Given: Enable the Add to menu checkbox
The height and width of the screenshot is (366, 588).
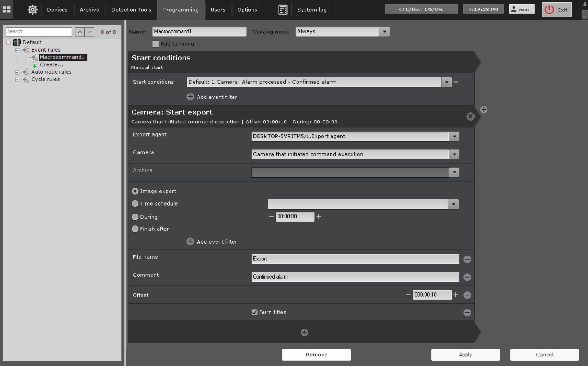Looking at the screenshot, I should pyautogui.click(x=156, y=44).
